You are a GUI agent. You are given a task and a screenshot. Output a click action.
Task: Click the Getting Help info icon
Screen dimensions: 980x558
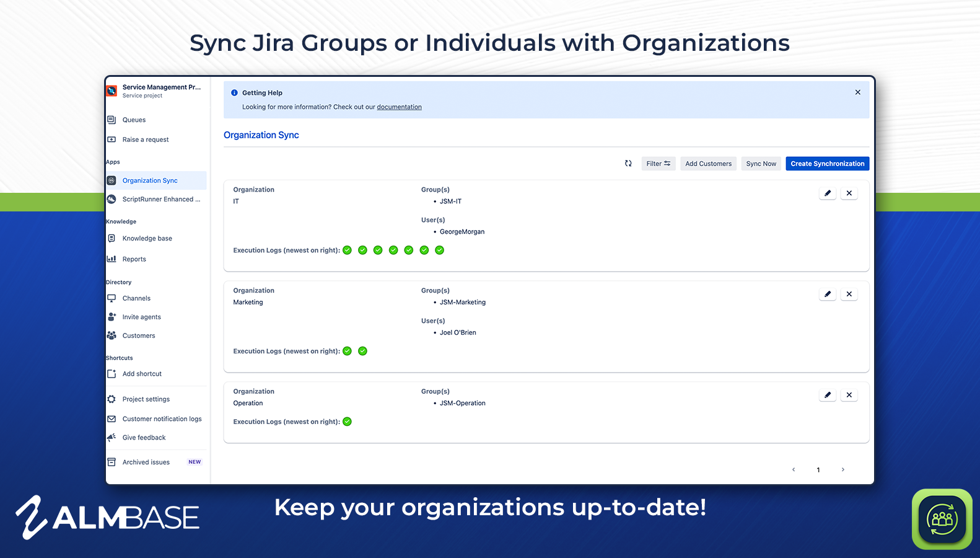[234, 92]
